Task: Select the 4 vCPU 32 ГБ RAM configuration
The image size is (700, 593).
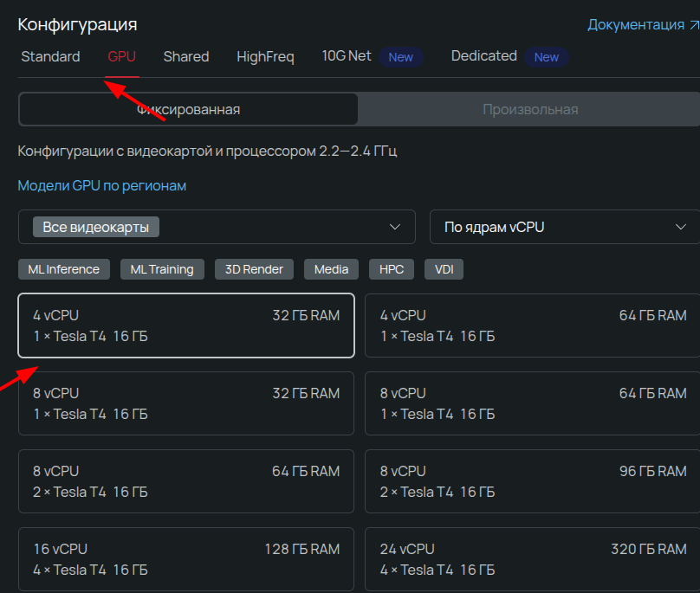Action: coord(186,325)
